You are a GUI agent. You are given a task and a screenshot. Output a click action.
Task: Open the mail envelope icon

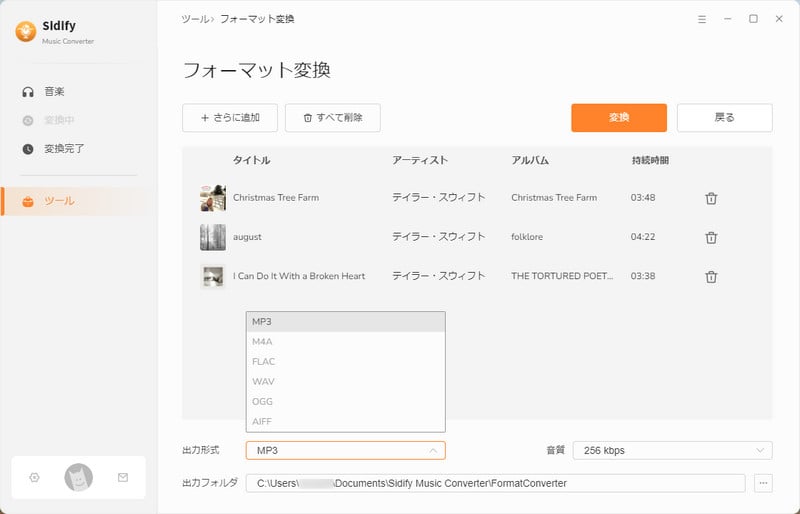click(123, 477)
